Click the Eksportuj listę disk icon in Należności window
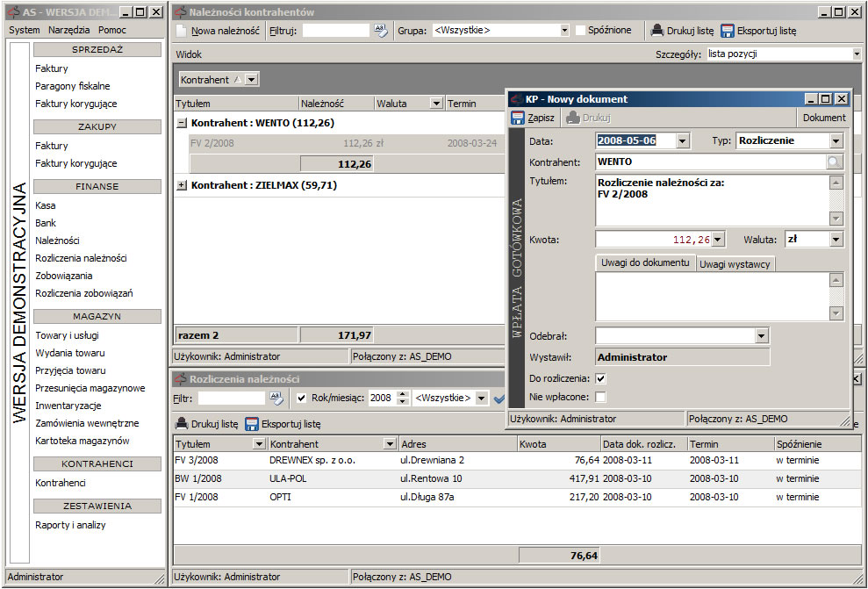This screenshot has width=868, height=589. [728, 31]
